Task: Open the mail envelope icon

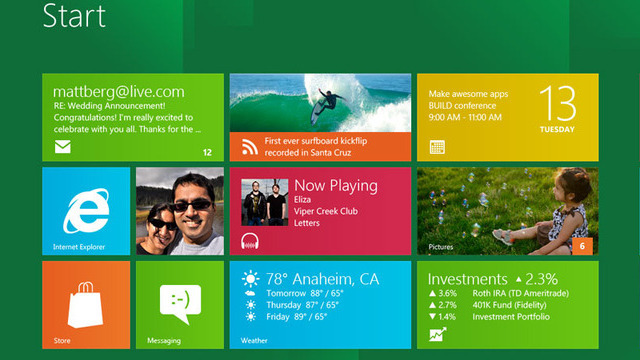Action: (x=62, y=147)
